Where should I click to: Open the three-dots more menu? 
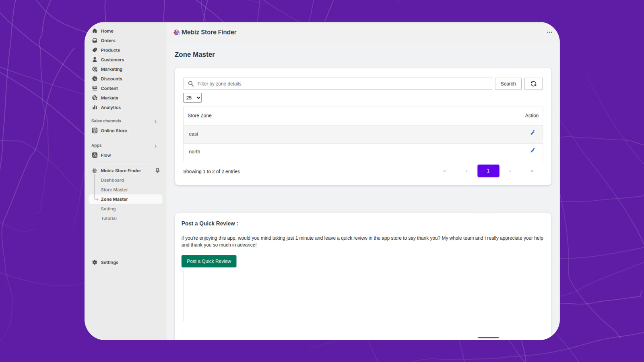point(549,32)
